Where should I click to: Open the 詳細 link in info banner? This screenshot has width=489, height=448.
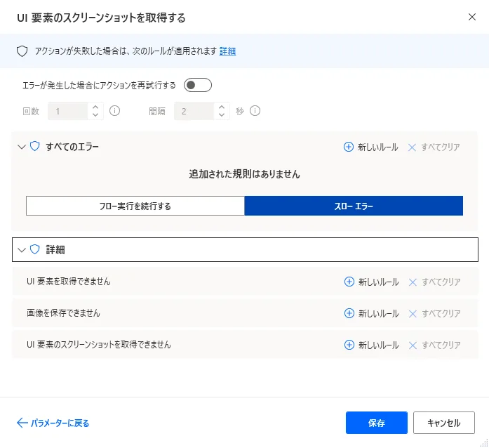[x=227, y=51]
